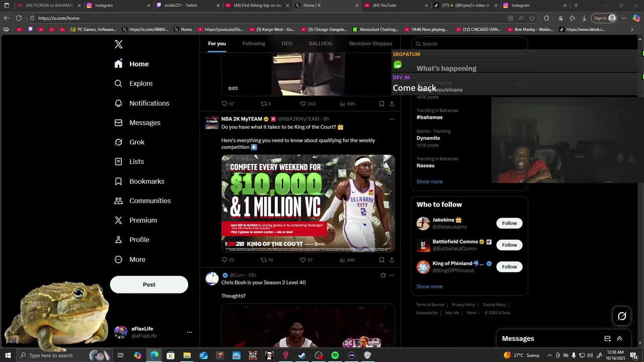Click the Post button

click(149, 285)
